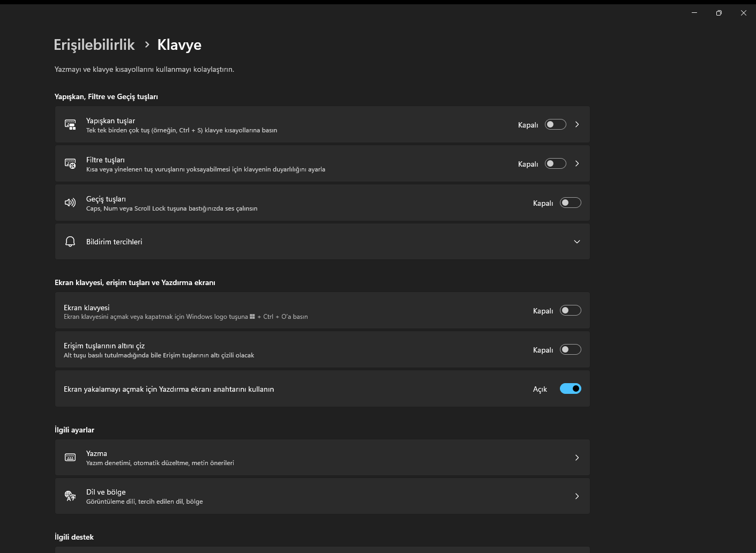Open Yapışkan tuşlar details chevron
Viewport: 756px width, 553px height.
coord(577,124)
